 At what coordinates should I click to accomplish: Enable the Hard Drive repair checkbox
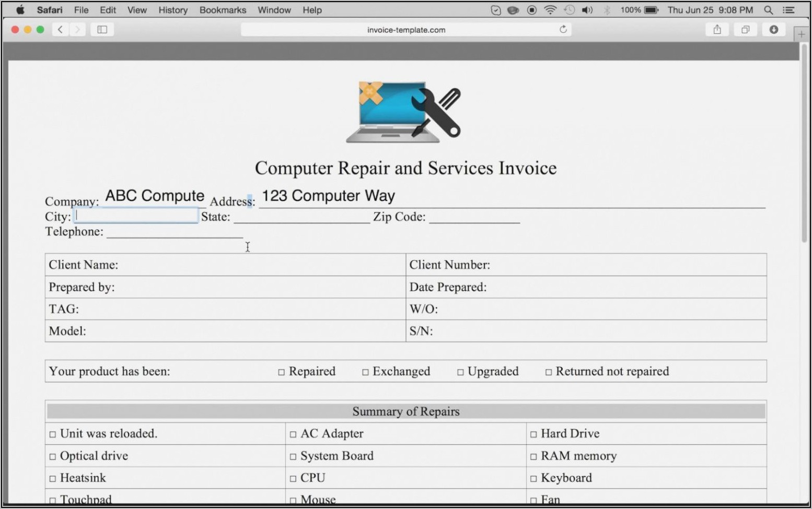(x=533, y=434)
